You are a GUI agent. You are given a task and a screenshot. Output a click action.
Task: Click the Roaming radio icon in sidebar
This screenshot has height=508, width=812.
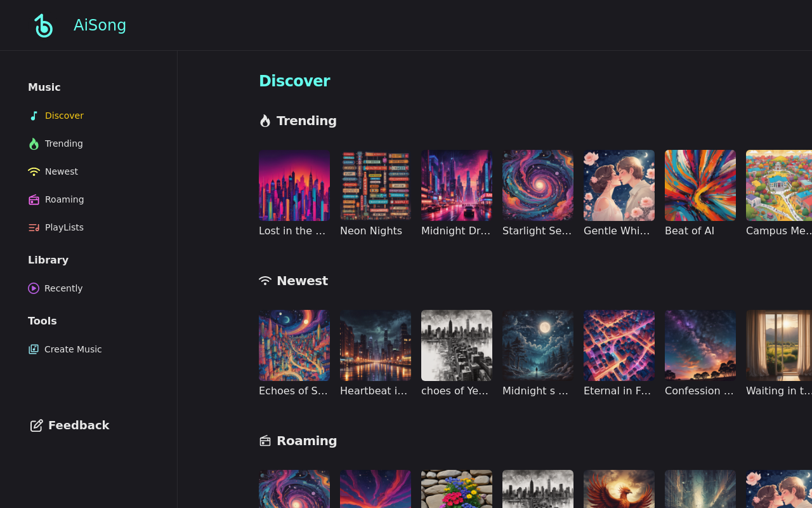pyautogui.click(x=34, y=199)
